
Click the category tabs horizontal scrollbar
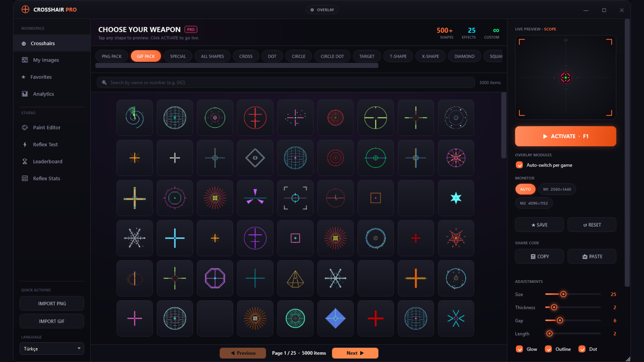[237, 66]
